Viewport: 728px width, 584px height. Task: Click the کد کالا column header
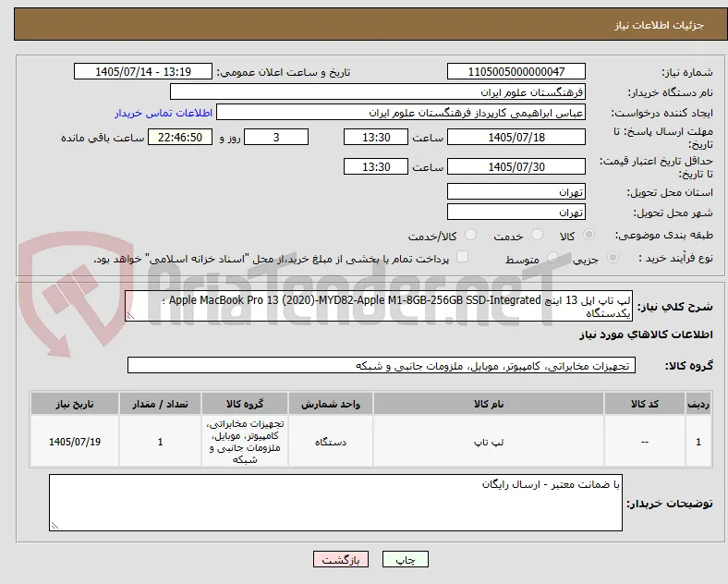click(x=645, y=404)
